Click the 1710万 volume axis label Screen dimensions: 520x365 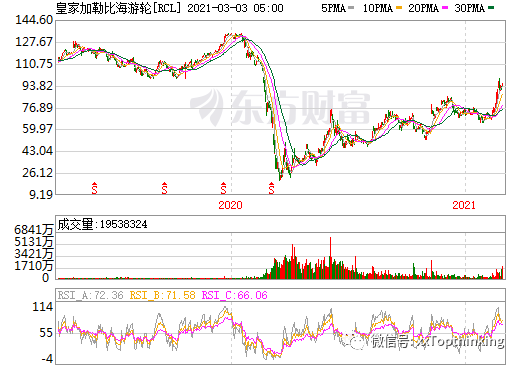tap(34, 266)
